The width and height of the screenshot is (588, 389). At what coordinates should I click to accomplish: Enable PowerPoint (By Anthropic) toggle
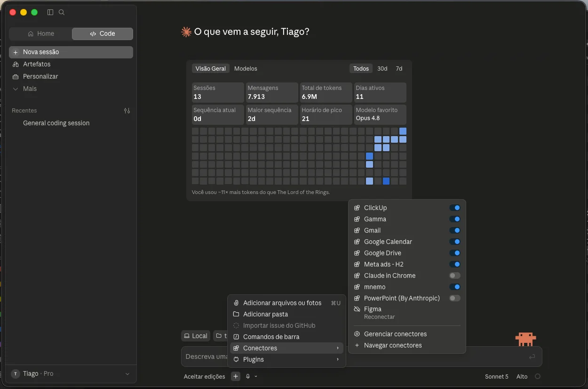(454, 298)
